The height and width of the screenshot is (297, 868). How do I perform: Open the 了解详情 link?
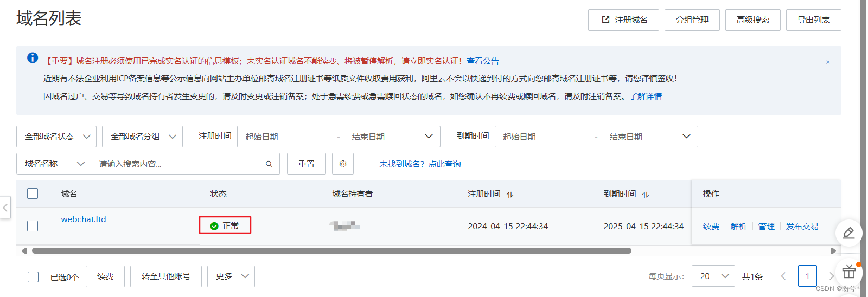pyautogui.click(x=646, y=96)
